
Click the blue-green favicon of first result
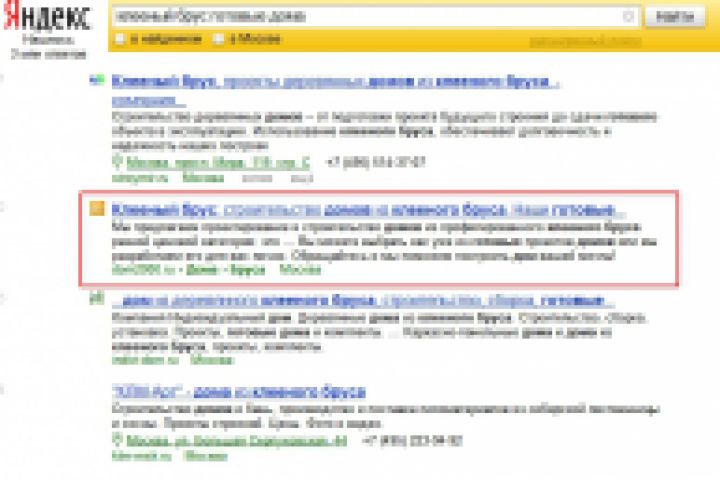(x=96, y=81)
